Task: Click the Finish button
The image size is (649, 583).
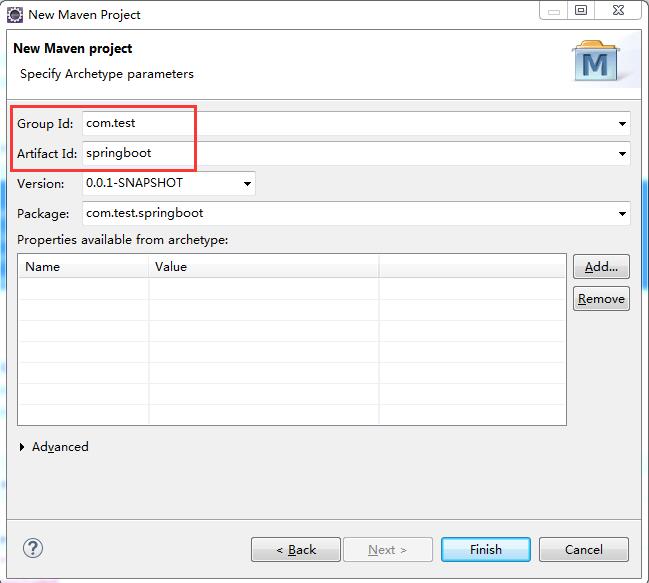Action: tap(486, 549)
